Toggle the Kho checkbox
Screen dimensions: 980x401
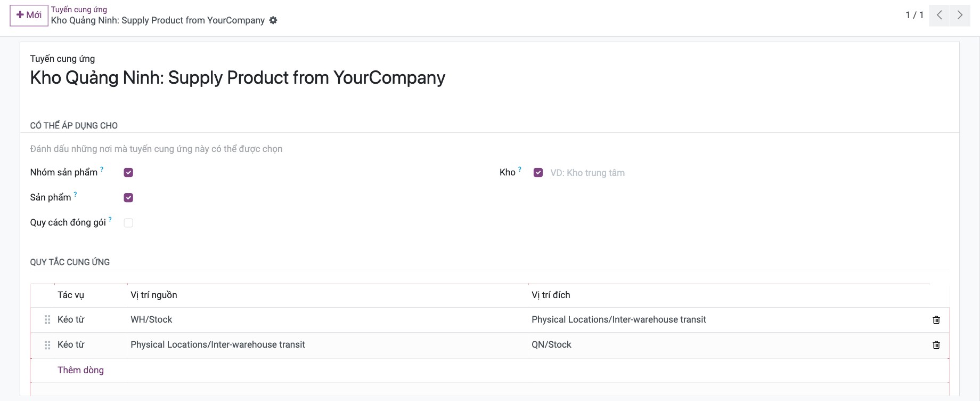538,172
